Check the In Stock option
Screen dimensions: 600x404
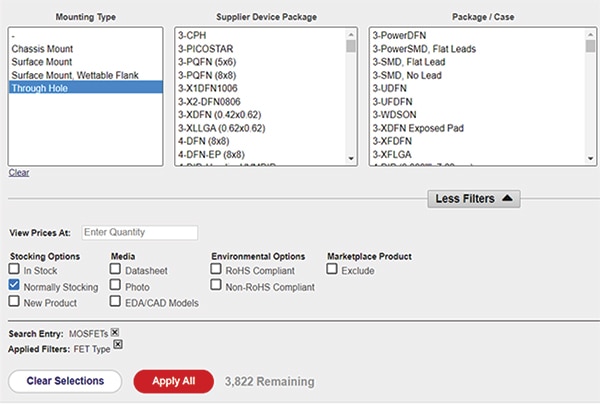point(14,270)
